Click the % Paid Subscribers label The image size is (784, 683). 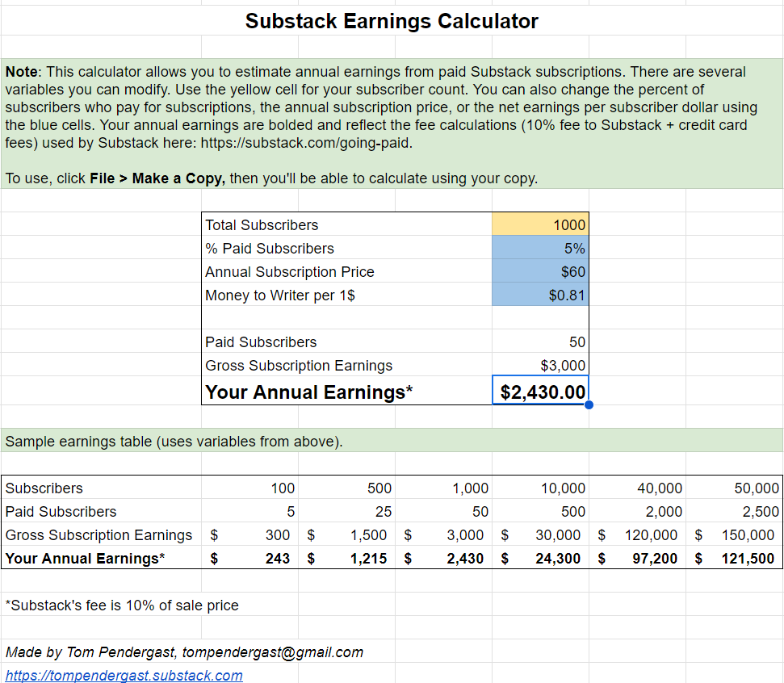point(270,248)
